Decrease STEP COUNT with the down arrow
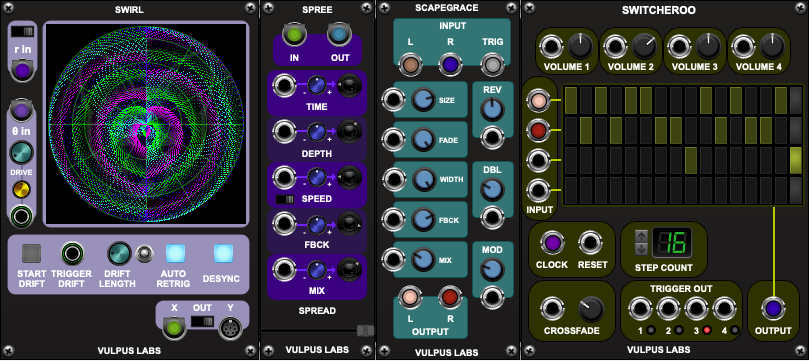This screenshot has height=361, width=809. point(641,249)
